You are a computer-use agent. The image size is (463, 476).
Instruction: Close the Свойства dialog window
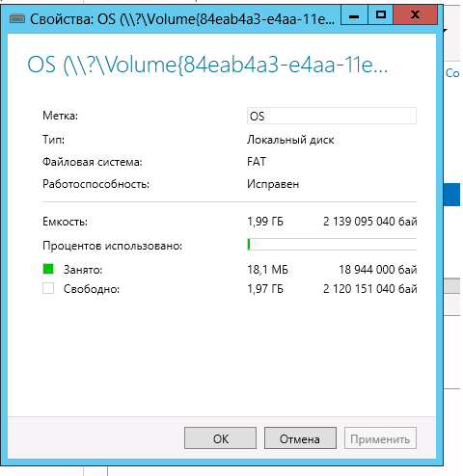(x=415, y=15)
